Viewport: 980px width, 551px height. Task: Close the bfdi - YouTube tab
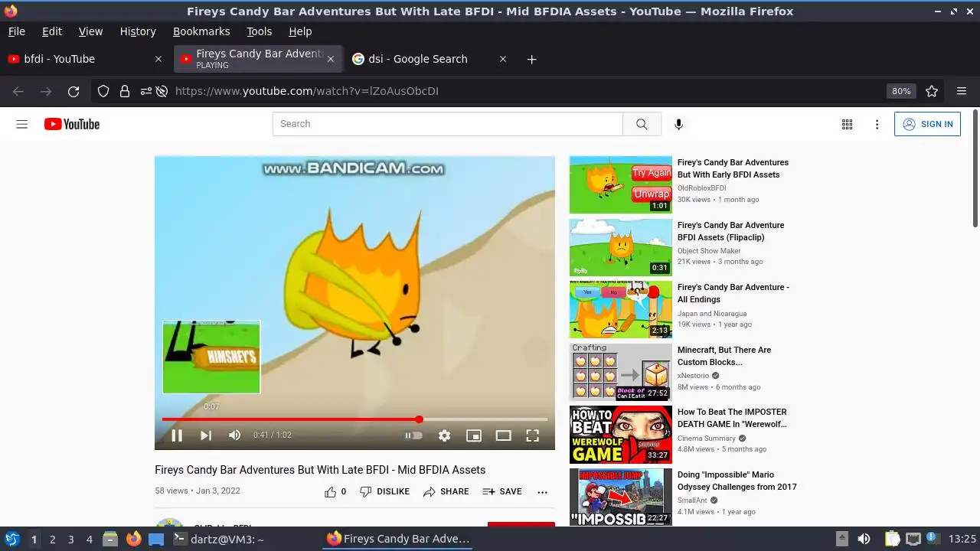(158, 59)
